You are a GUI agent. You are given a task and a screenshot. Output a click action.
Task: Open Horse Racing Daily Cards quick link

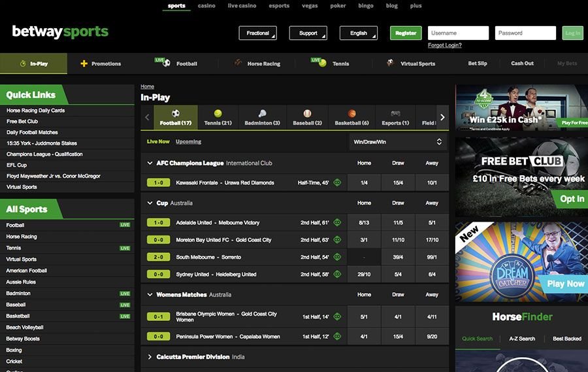pyautogui.click(x=36, y=110)
